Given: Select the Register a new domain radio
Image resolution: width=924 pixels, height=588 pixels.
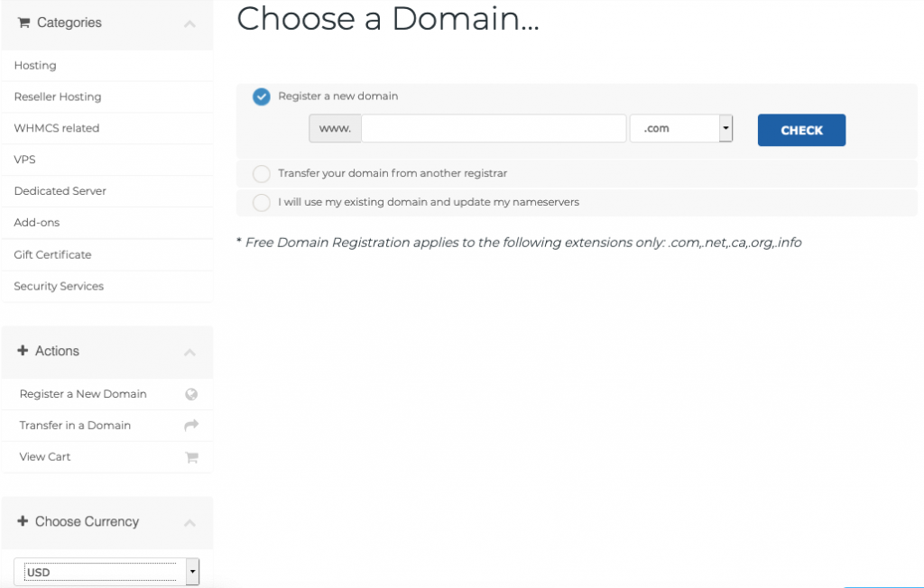Looking at the screenshot, I should point(262,96).
